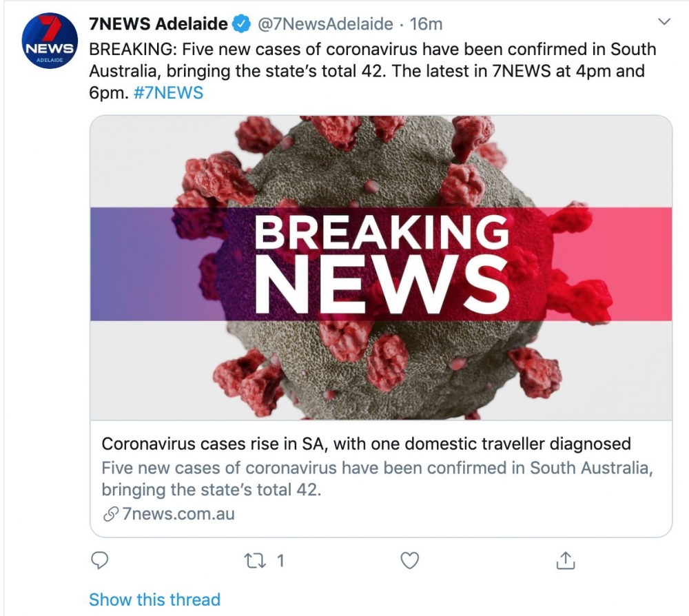This screenshot has height=616, width=689.
Task: Click the 7NEWS Adelaide profile avatar
Action: coord(48,41)
